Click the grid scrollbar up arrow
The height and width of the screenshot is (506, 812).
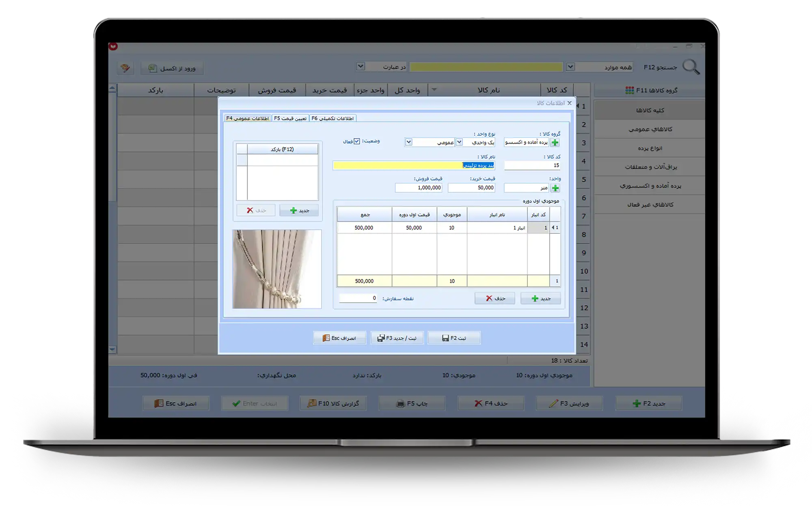point(112,88)
